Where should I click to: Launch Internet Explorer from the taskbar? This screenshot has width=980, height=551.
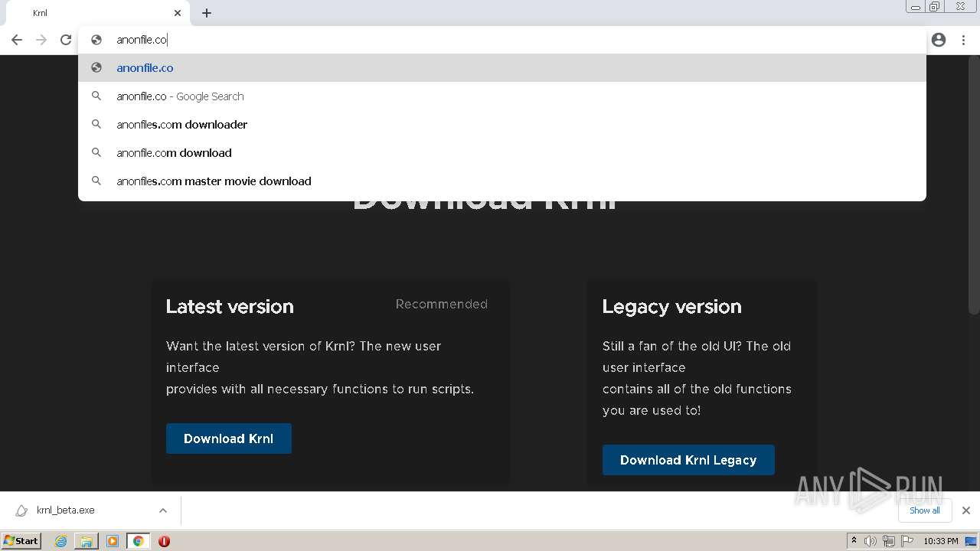[60, 541]
